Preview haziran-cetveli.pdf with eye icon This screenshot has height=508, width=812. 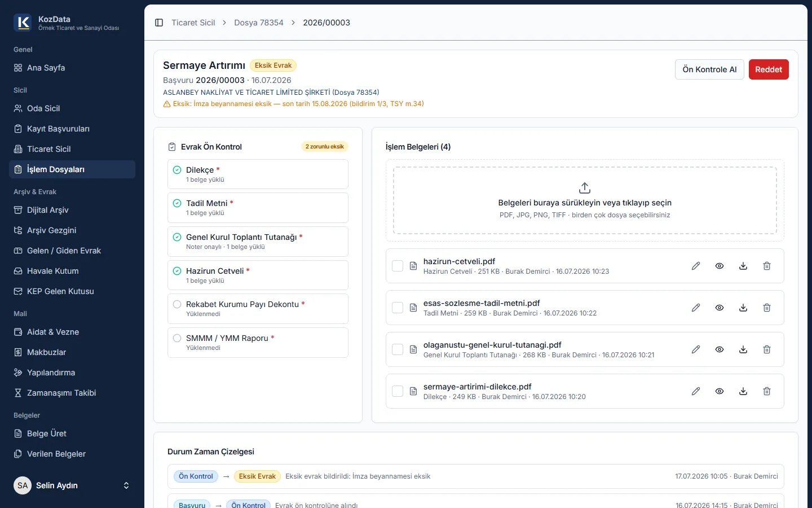[720, 266]
